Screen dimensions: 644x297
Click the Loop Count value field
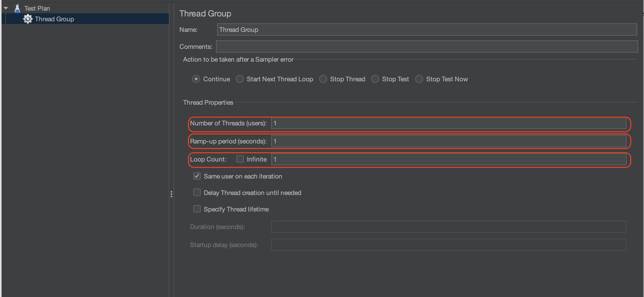pyautogui.click(x=449, y=159)
